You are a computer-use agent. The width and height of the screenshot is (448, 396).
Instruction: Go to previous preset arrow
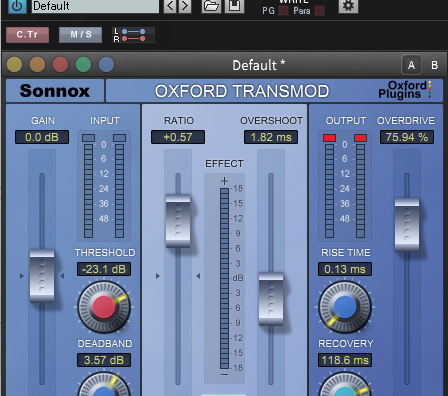tap(170, 6)
